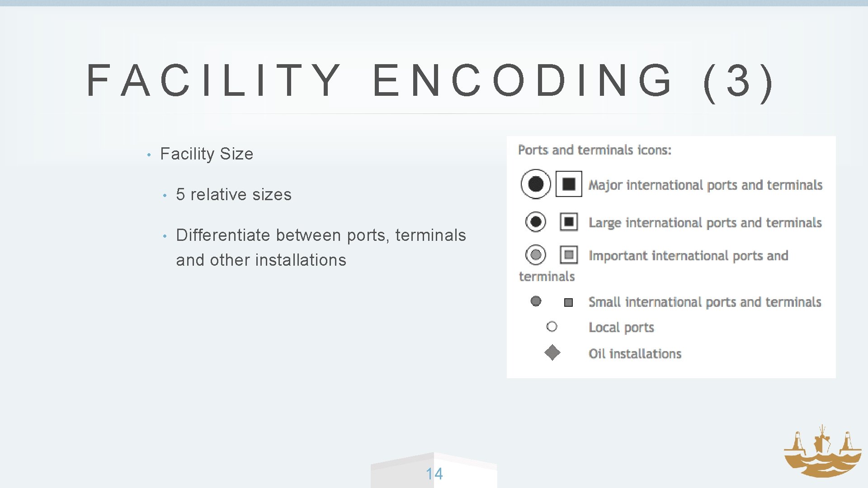Click 'Ports and terminals icons:' legend heading
This screenshot has width=868, height=488.
(x=594, y=150)
